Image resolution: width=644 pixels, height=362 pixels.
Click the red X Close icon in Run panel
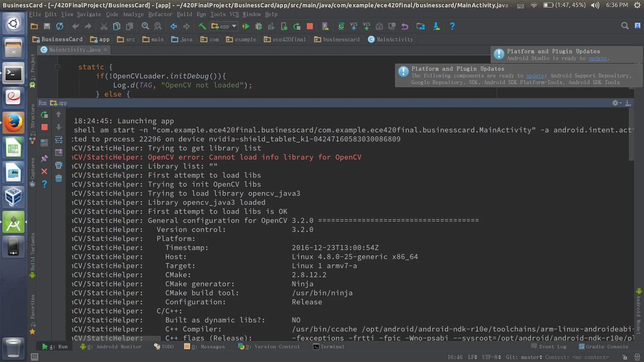click(44, 171)
